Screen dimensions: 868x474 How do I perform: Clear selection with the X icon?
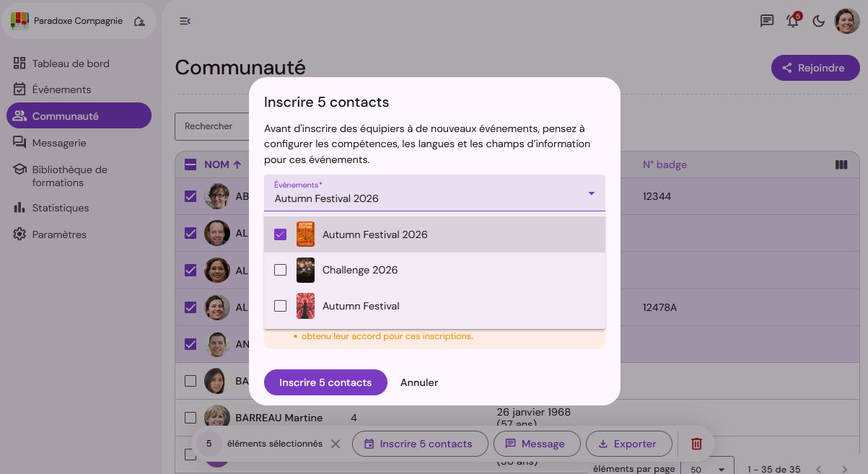[x=336, y=444]
